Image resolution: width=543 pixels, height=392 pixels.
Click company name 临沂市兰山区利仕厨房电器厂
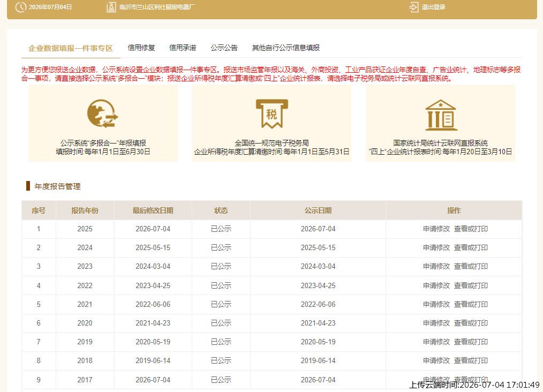tap(157, 7)
